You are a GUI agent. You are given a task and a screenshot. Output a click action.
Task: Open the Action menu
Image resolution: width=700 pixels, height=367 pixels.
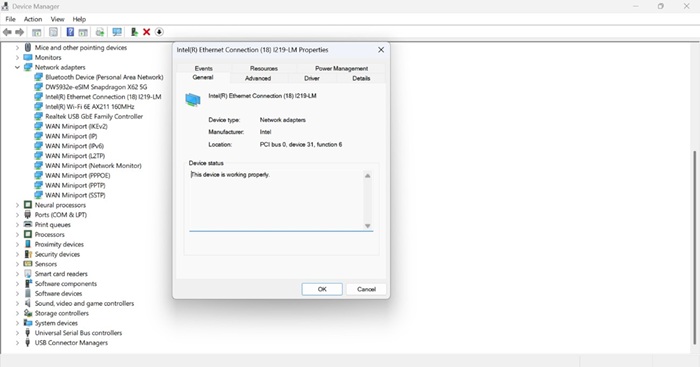pos(33,19)
